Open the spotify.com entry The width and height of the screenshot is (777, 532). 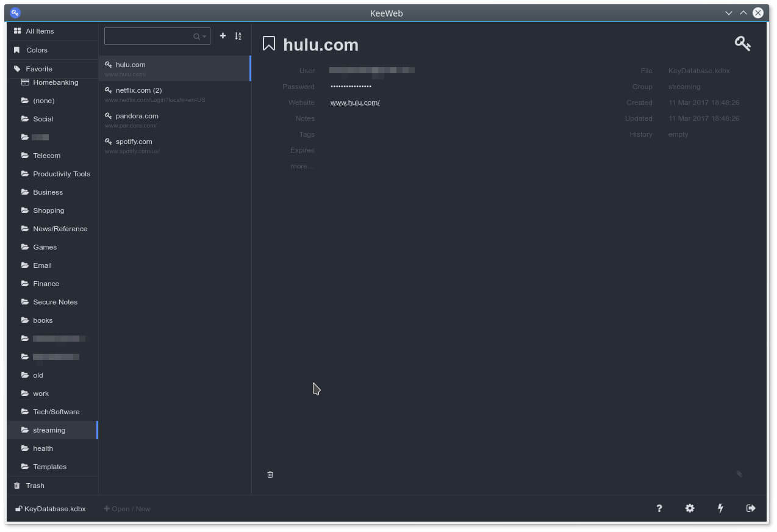[x=175, y=145]
